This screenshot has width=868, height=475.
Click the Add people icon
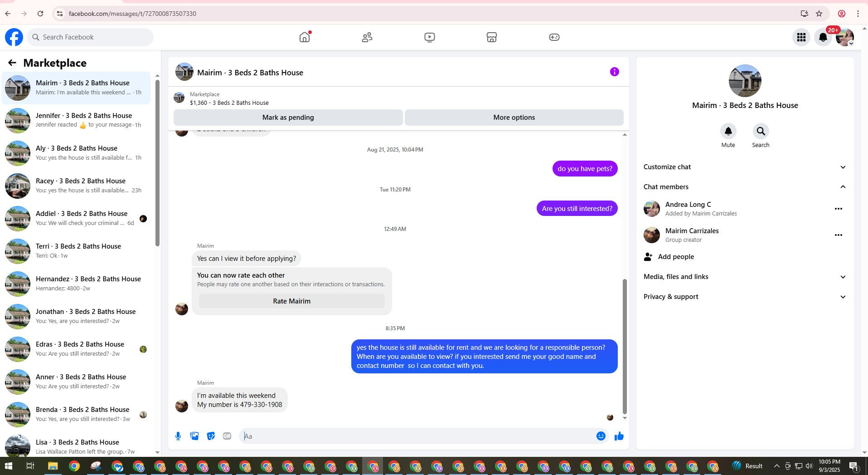pyautogui.click(x=648, y=257)
